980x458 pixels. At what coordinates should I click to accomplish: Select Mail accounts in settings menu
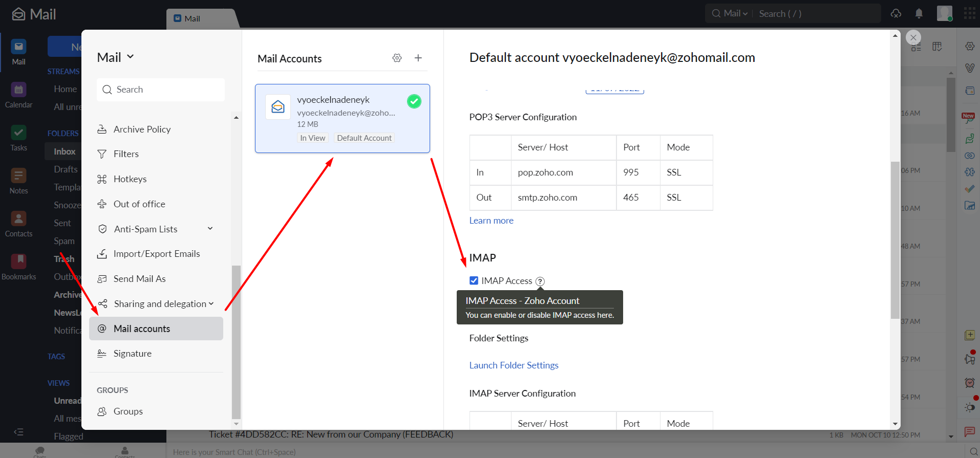(x=156, y=329)
